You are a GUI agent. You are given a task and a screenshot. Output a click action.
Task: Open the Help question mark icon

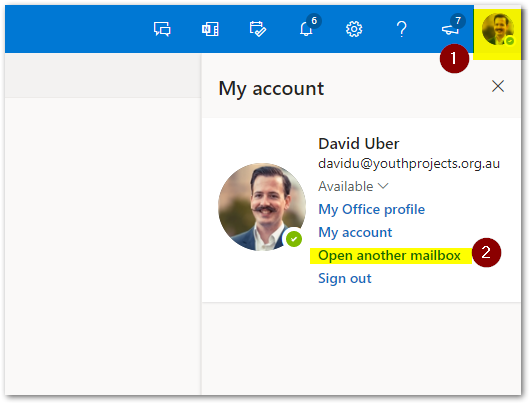[x=402, y=29]
